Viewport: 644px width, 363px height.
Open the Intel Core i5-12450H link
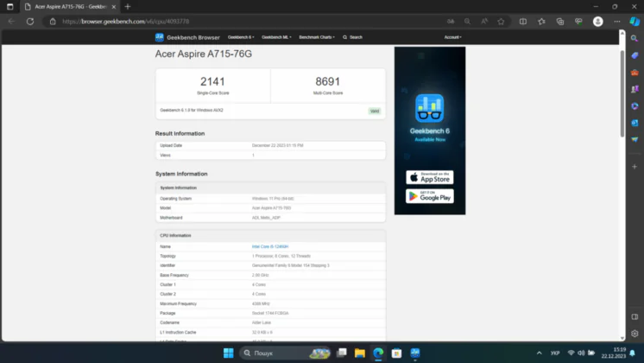(x=270, y=246)
